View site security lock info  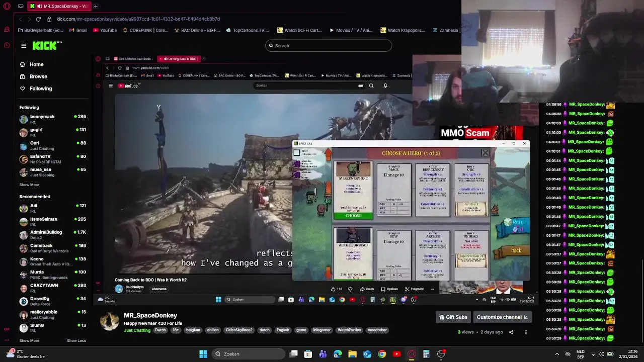[x=49, y=19]
